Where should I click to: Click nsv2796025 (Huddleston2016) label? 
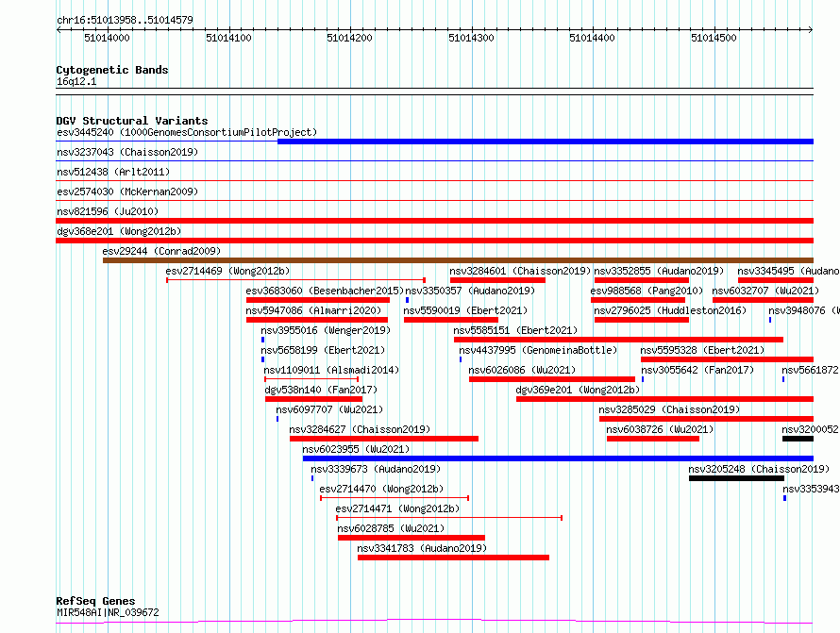[x=670, y=310]
